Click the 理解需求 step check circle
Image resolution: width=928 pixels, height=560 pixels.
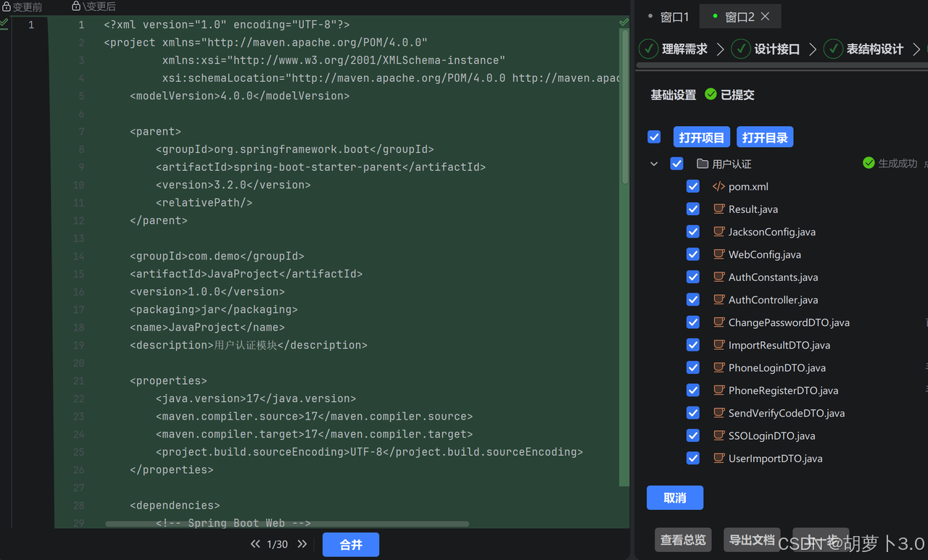[648, 49]
